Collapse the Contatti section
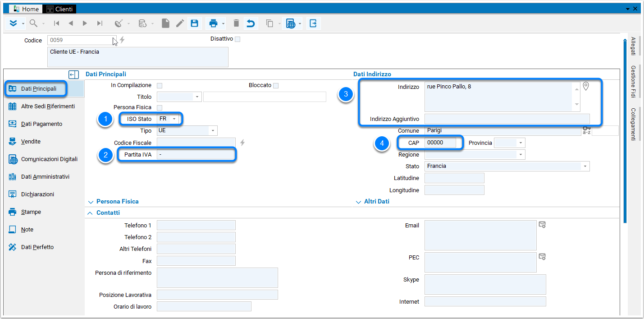This screenshot has width=644, height=319. click(x=91, y=213)
